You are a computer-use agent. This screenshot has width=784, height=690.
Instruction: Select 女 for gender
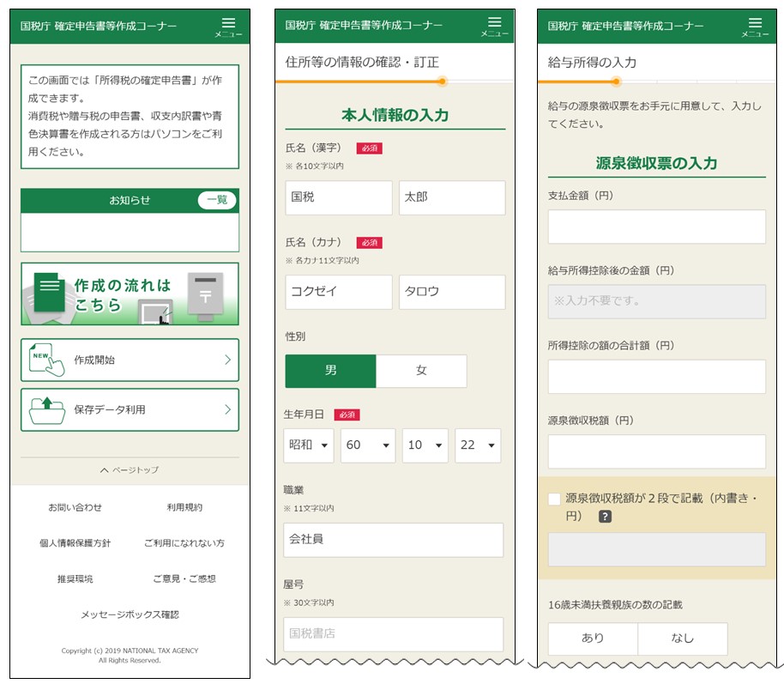pos(421,371)
